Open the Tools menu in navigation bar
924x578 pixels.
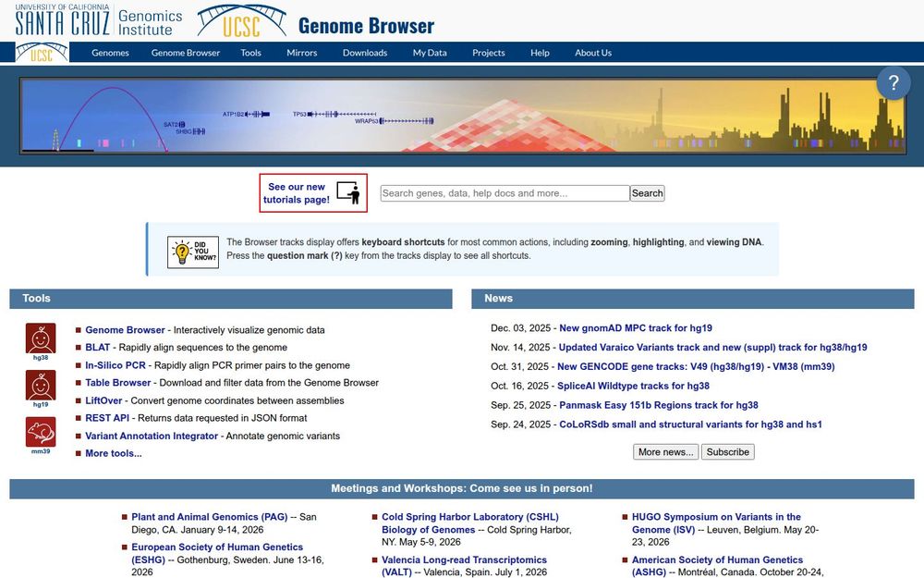coord(250,53)
